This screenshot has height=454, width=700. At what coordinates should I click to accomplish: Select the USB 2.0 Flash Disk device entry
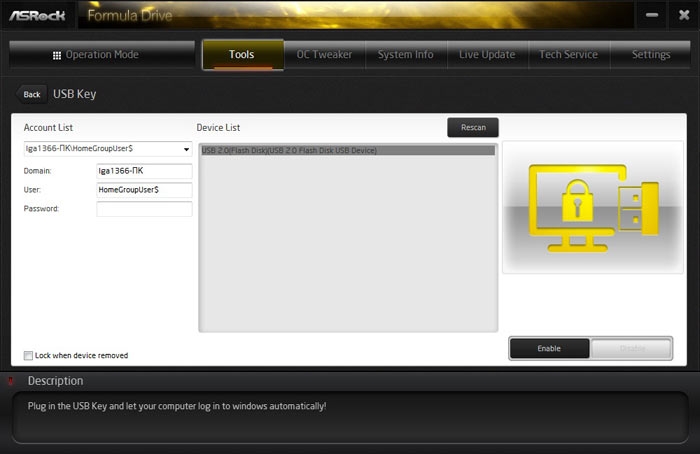[x=348, y=150]
